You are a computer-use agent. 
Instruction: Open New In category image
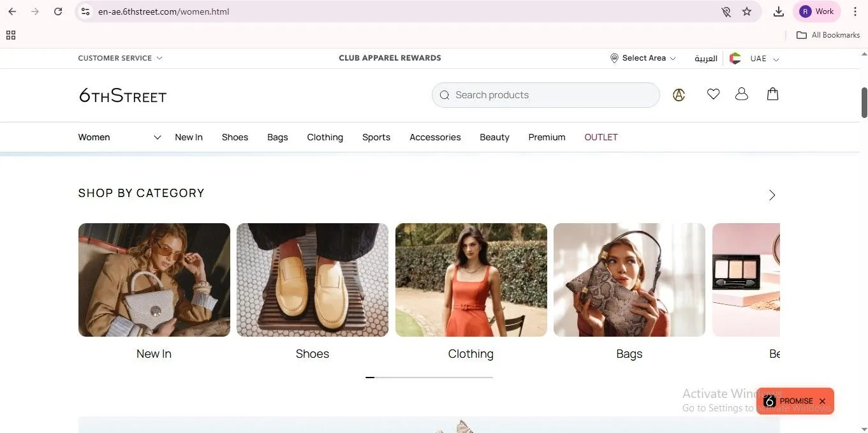(154, 280)
